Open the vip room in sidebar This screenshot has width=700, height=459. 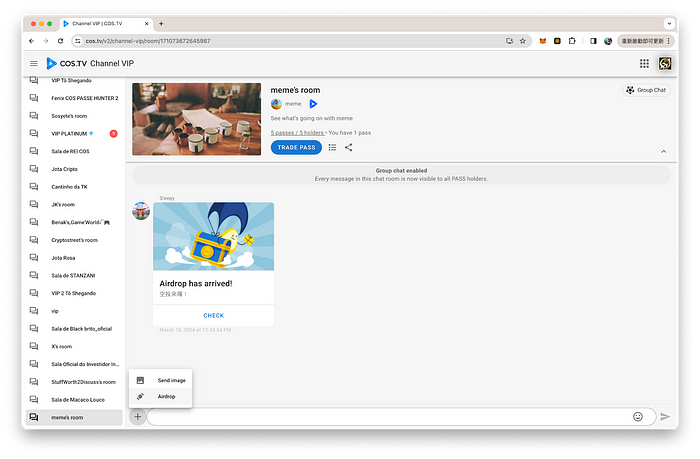point(74,311)
